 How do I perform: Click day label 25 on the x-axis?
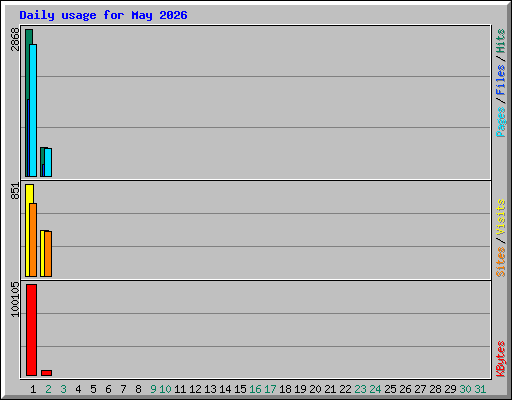[x=390, y=389]
